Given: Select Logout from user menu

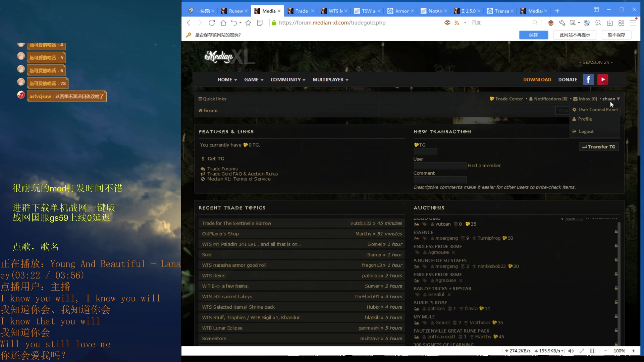Looking at the screenshot, I should (x=583, y=131).
